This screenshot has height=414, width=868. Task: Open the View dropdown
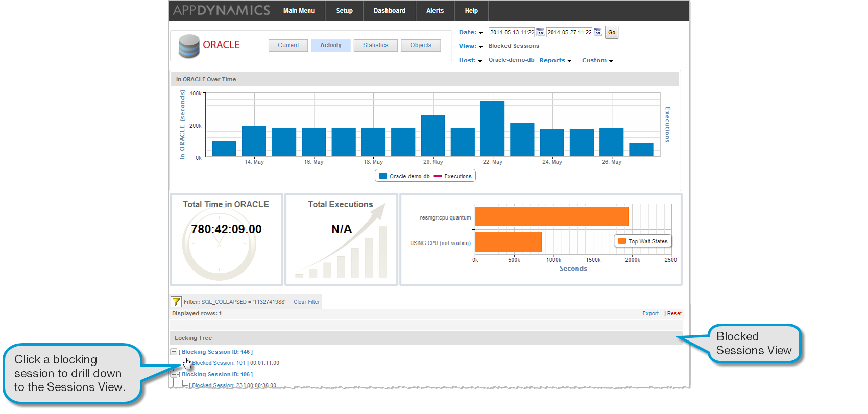[x=471, y=46]
